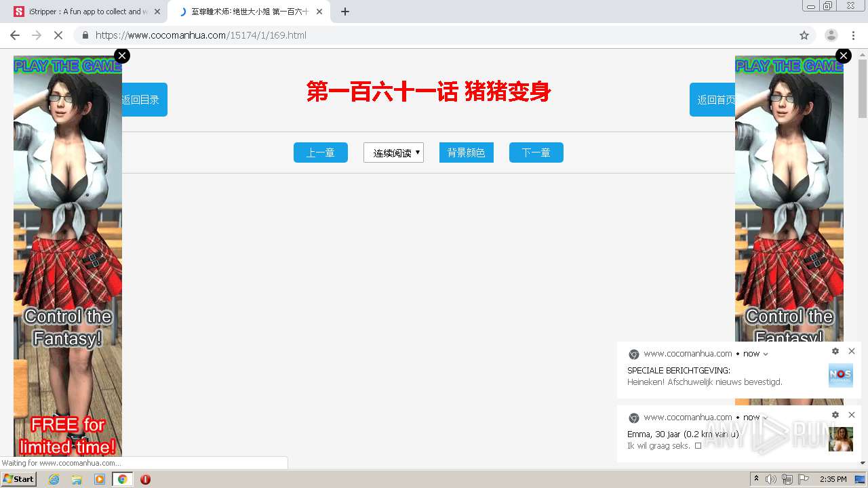Image resolution: width=868 pixels, height=488 pixels.
Task: Open Windows Media Player from taskbar
Action: tap(100, 479)
